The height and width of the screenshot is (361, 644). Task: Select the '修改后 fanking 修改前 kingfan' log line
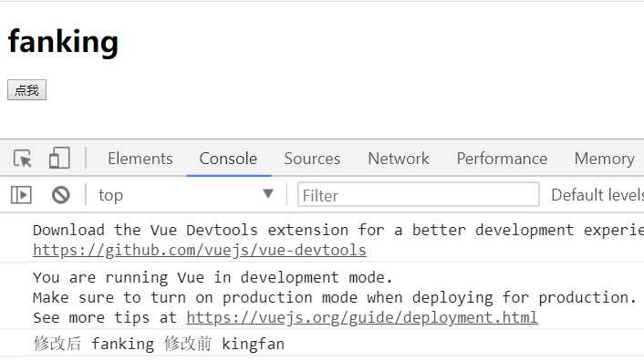[x=159, y=344]
